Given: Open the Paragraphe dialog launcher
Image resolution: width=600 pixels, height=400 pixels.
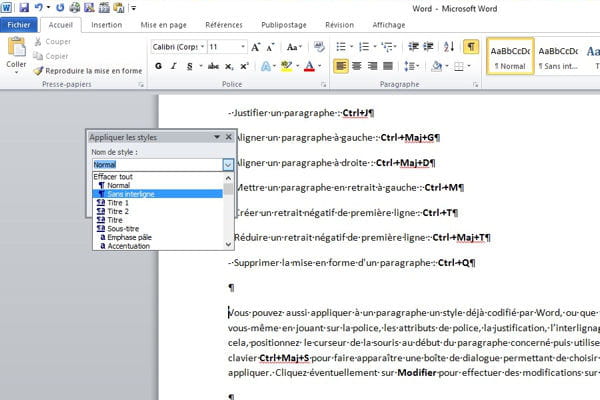Looking at the screenshot, I should (x=476, y=85).
